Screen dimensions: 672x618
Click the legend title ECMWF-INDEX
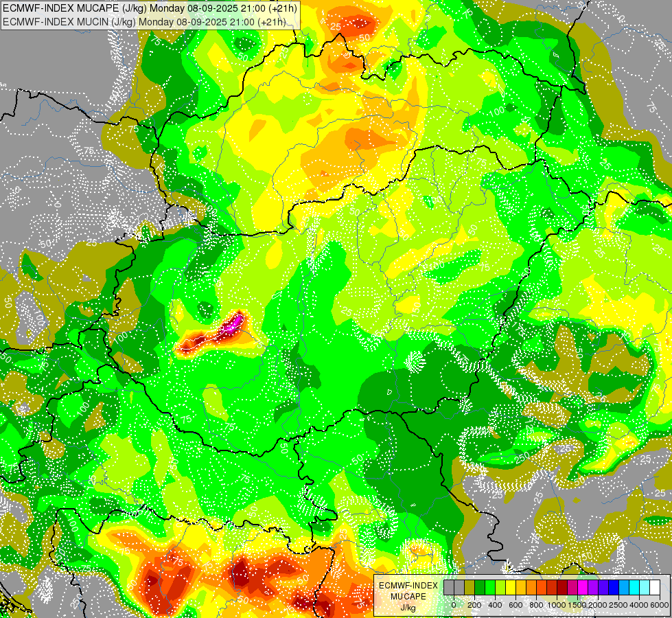[408, 586]
